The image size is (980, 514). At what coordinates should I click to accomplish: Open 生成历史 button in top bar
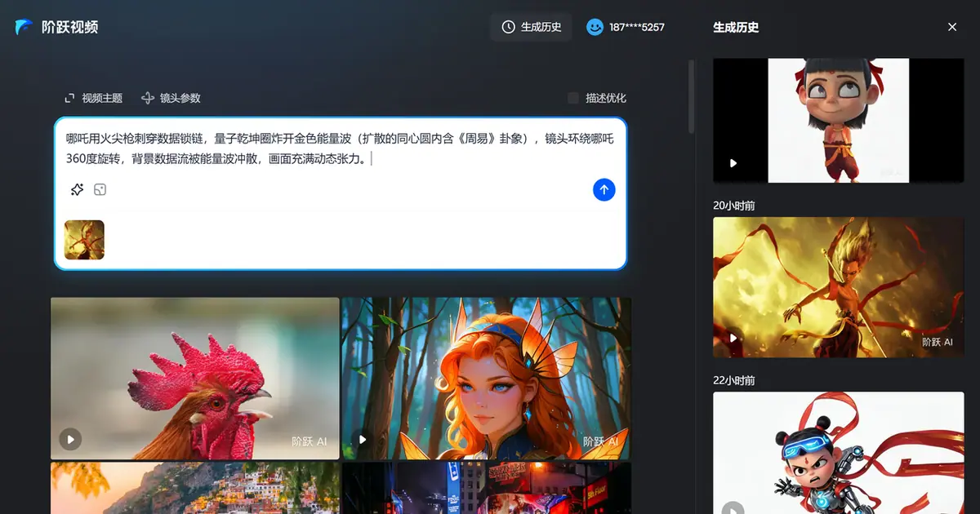(x=531, y=27)
